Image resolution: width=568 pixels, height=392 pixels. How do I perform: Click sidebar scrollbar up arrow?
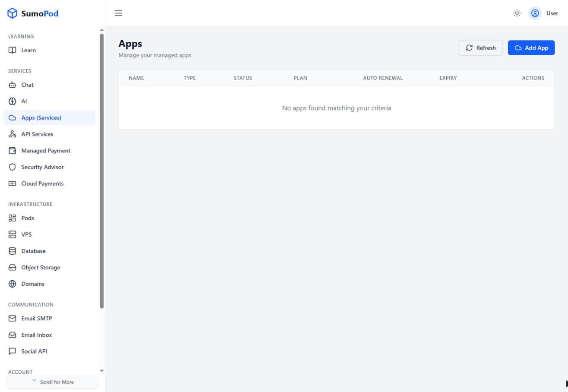(x=102, y=30)
